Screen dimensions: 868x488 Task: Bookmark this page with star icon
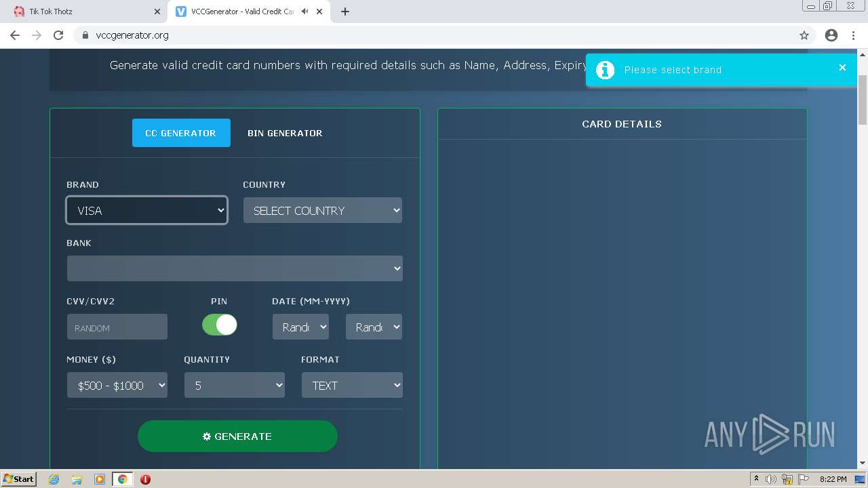pos(804,35)
